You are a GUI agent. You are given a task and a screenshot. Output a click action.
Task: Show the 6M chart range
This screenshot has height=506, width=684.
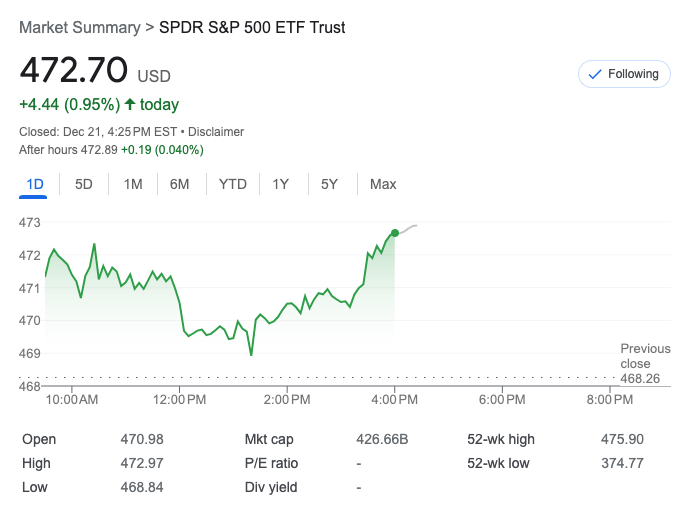click(x=180, y=184)
